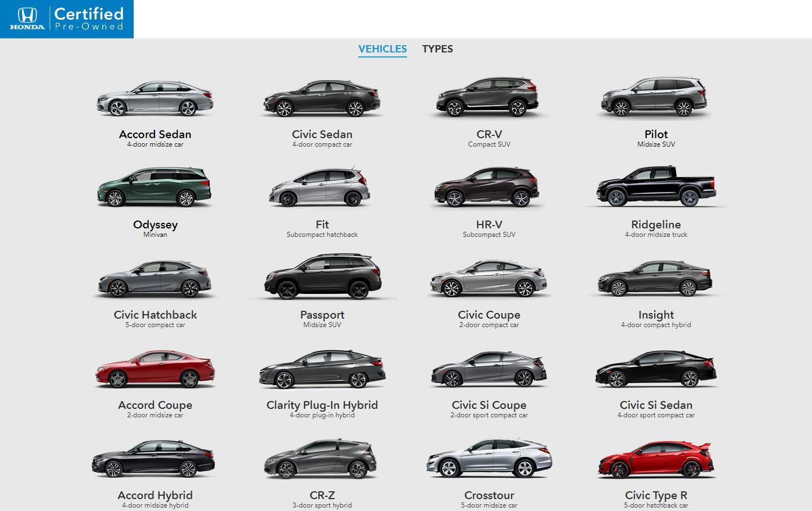The image size is (812, 511).
Task: Select the Civic Si Coupe car image
Action: click(489, 369)
